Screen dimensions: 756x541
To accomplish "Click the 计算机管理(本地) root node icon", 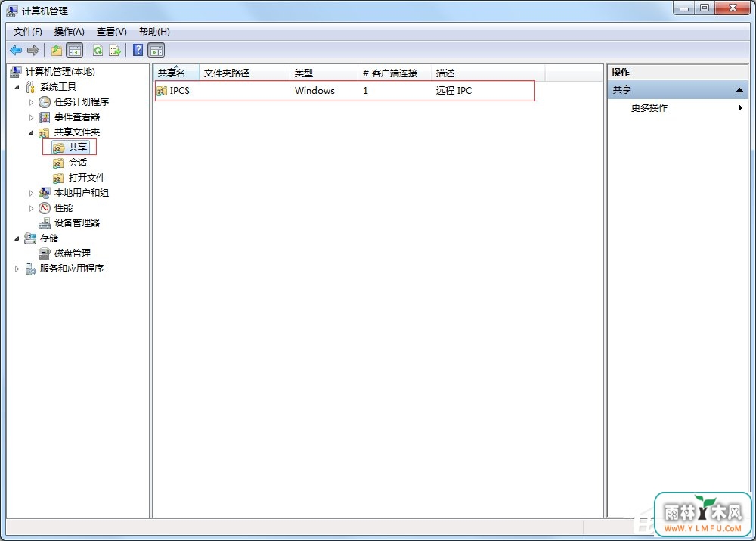I will point(16,72).
